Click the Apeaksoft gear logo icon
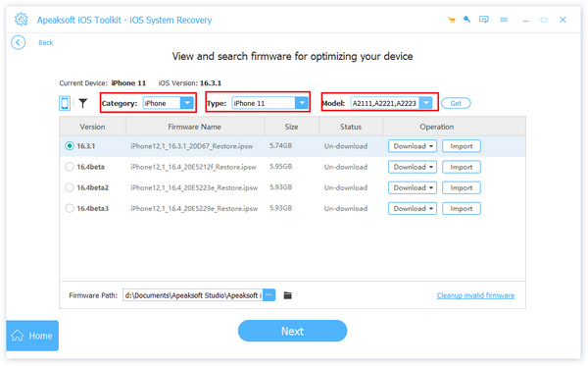The image size is (588, 366). click(21, 20)
